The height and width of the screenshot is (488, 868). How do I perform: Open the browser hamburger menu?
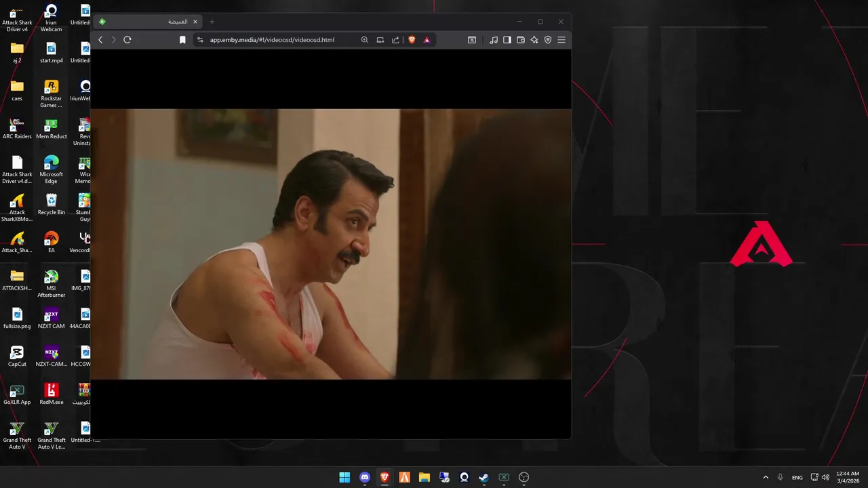click(561, 40)
